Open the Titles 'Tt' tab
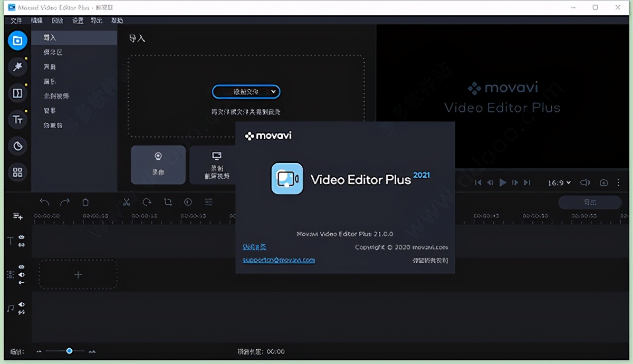 pos(17,120)
